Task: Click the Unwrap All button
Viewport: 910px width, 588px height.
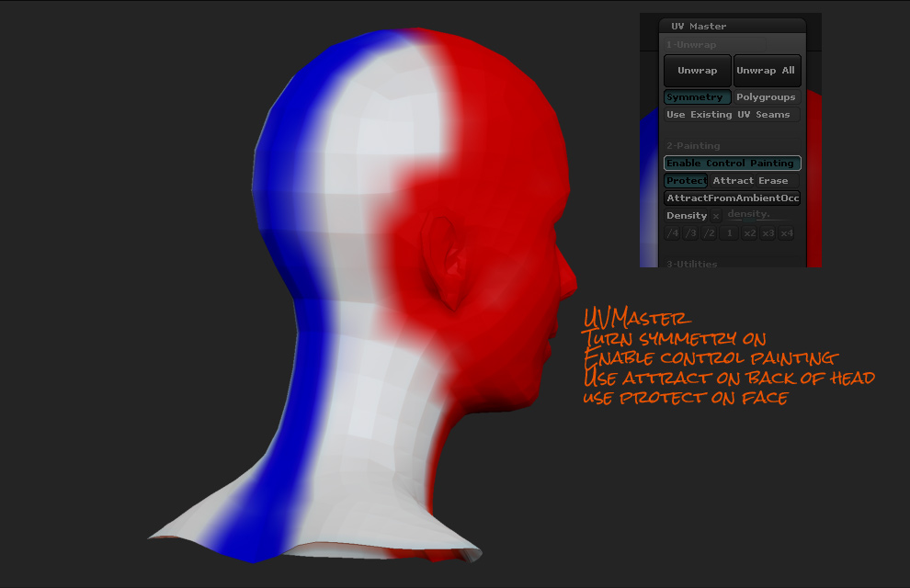Action: pos(768,71)
